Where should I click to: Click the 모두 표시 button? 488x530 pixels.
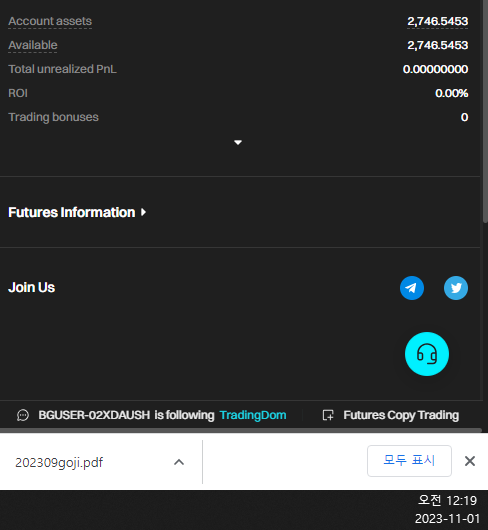click(409, 461)
